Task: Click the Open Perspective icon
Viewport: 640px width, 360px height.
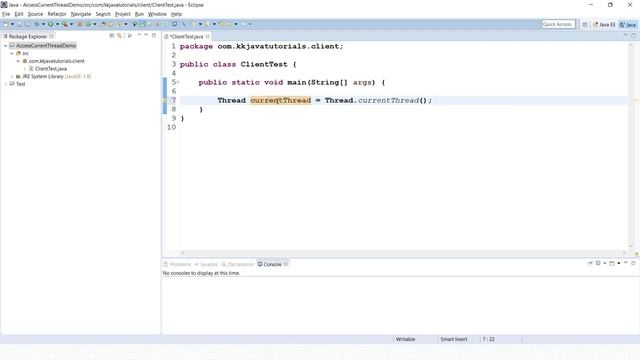Action: click(584, 24)
